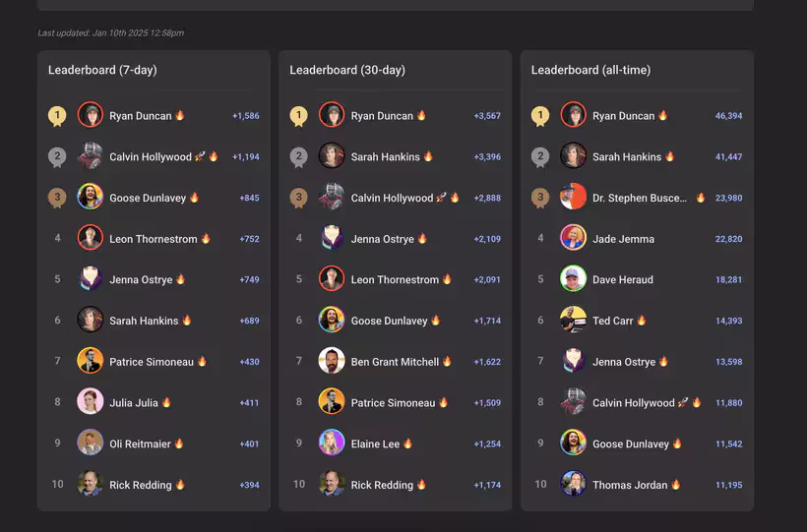Open Sarah Hankins' profile in 30-day leaderboard

click(x=386, y=157)
